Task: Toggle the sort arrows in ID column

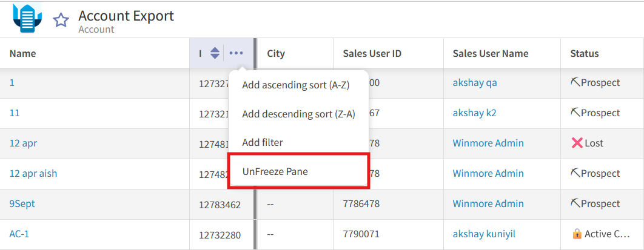Action: (x=215, y=53)
